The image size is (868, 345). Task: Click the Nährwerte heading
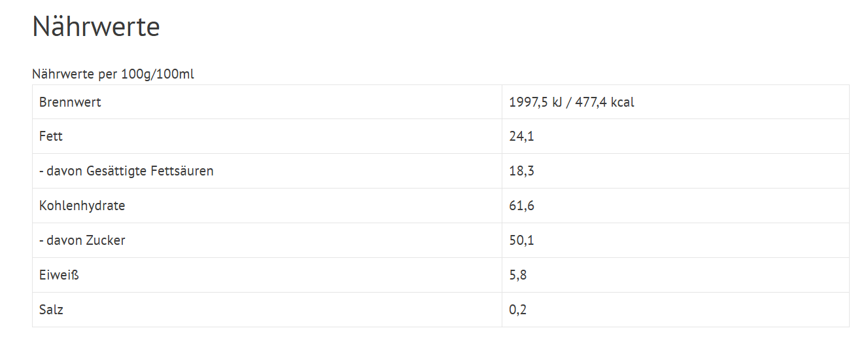click(96, 27)
